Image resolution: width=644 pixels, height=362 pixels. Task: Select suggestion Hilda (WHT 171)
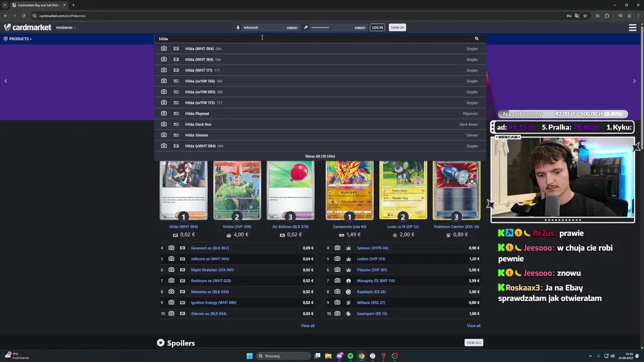click(320, 70)
